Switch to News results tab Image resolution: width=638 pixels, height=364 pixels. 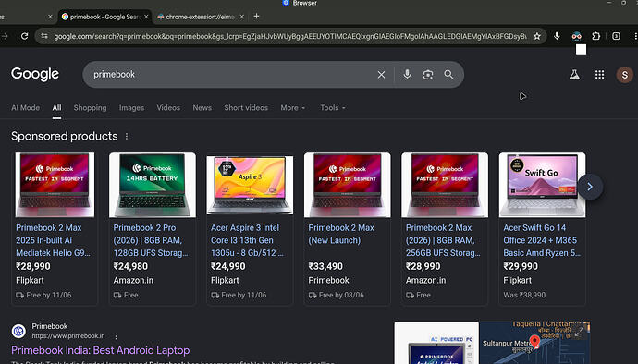(202, 108)
